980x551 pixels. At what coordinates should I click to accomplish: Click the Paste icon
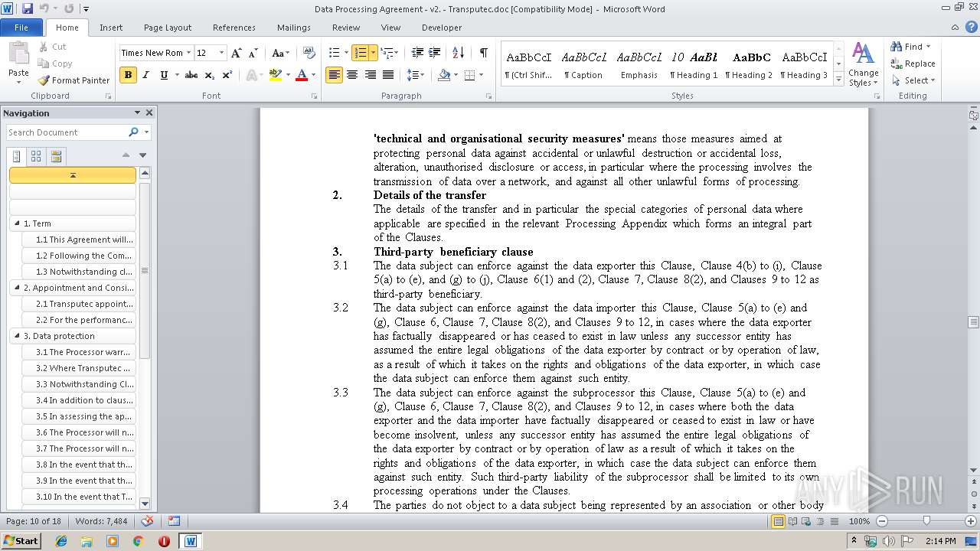[18, 54]
